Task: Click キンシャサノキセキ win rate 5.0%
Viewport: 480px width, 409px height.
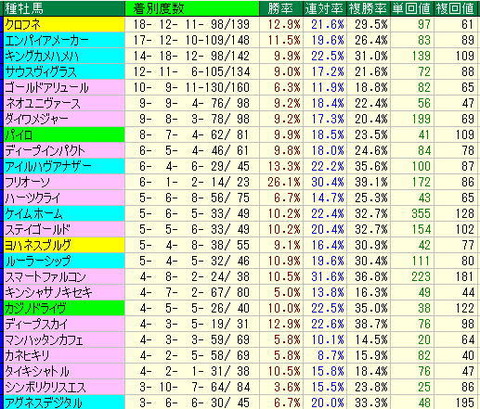Action: tap(287, 293)
